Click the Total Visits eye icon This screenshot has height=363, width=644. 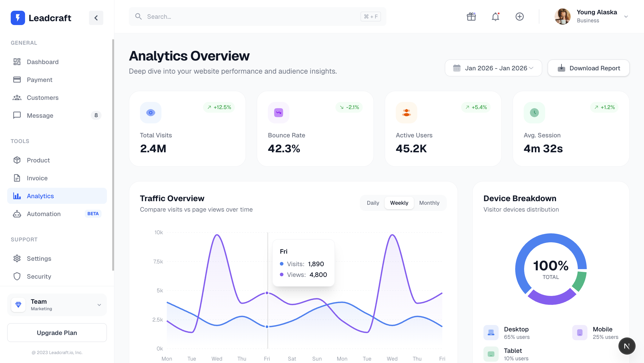[151, 113]
